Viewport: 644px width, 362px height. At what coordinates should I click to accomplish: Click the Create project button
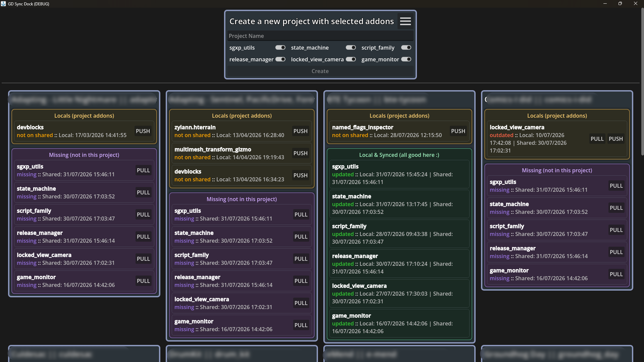(x=320, y=71)
